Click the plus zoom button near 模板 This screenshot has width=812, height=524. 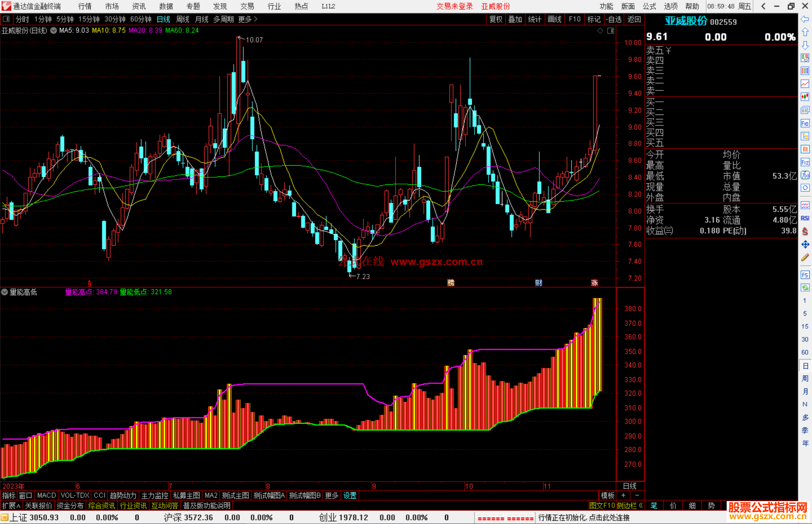[623, 495]
